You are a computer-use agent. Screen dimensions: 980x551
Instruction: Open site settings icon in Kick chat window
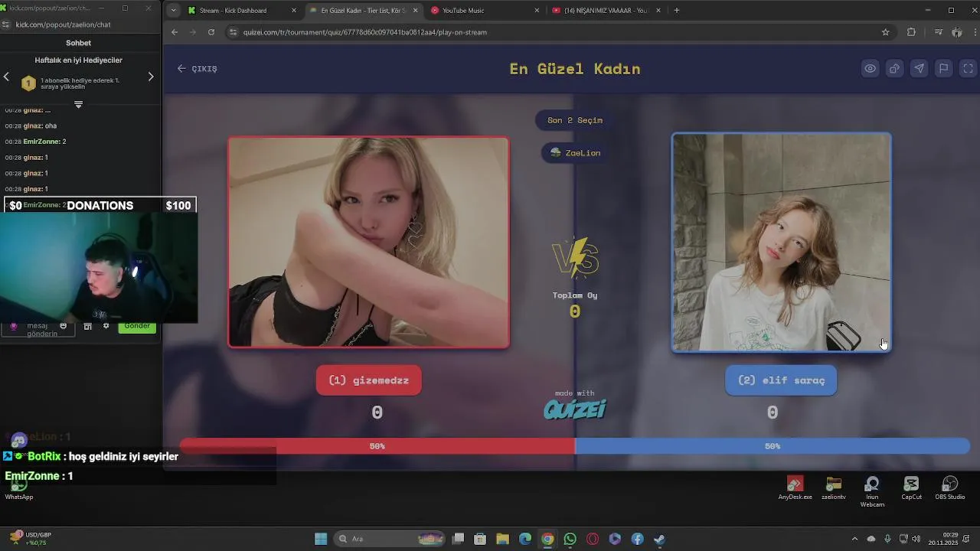(x=6, y=24)
